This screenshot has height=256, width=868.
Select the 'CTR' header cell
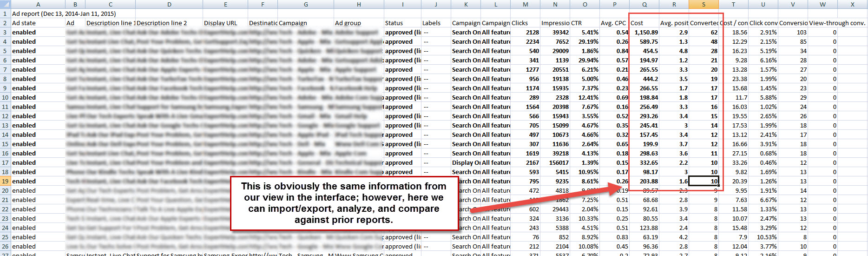tap(585, 23)
